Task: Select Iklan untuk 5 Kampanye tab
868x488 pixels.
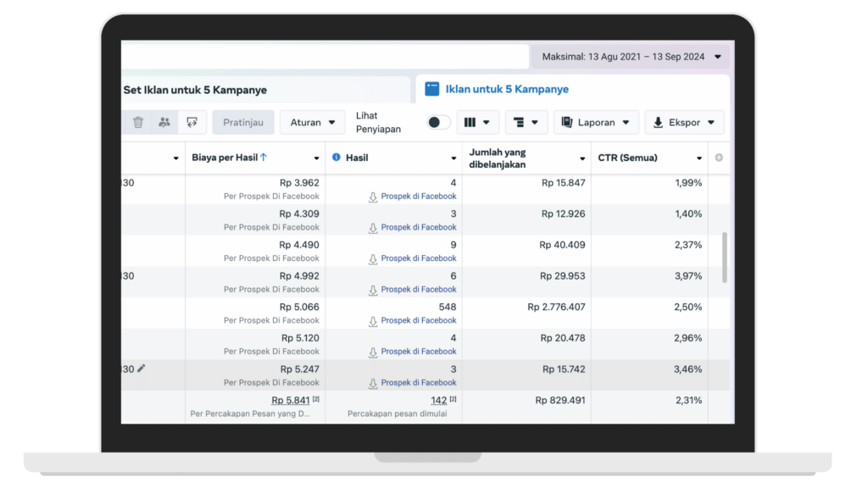Action: (507, 89)
